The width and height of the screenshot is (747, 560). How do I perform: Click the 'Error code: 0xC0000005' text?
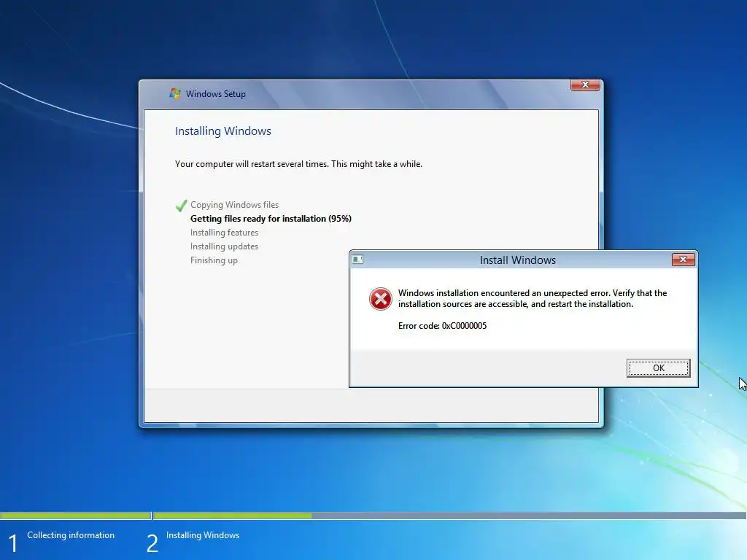tap(442, 326)
